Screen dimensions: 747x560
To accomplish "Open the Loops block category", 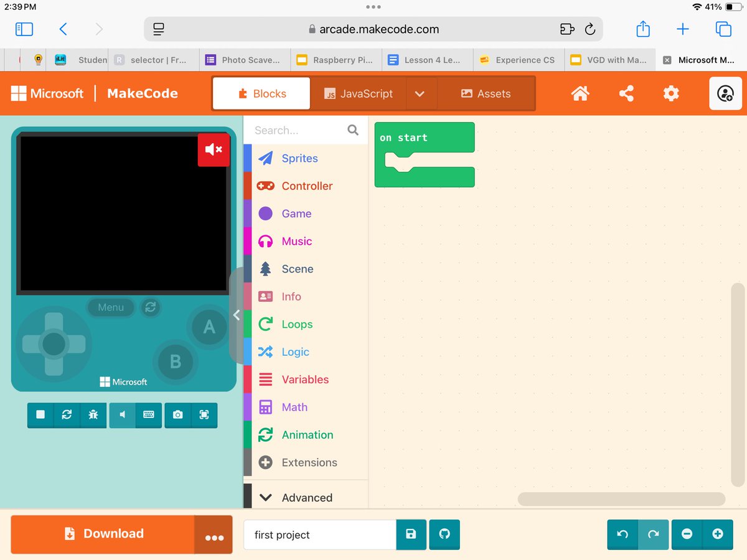I will [305, 324].
